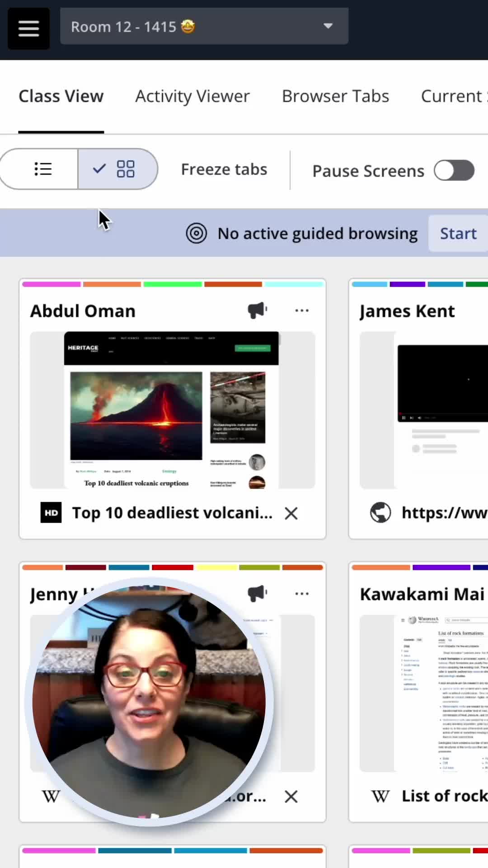Select the grid view layout
This screenshot has height=868, width=488.
pyautogui.click(x=117, y=169)
